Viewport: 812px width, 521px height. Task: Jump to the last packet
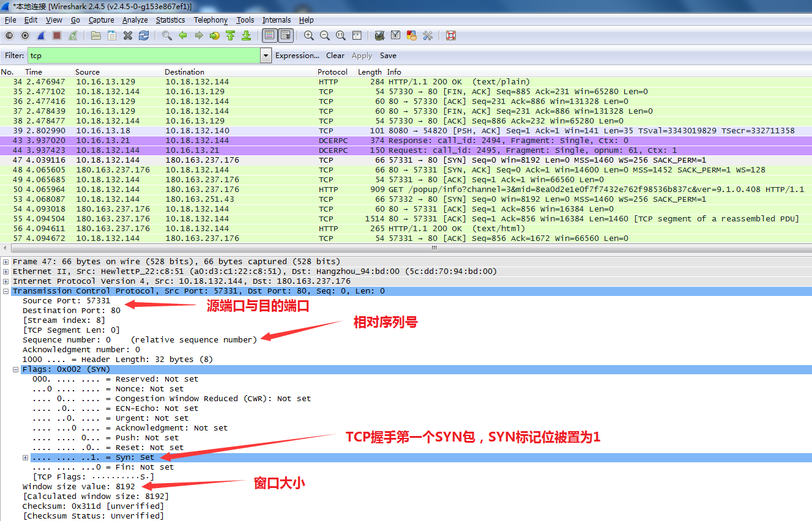pyautogui.click(x=246, y=35)
